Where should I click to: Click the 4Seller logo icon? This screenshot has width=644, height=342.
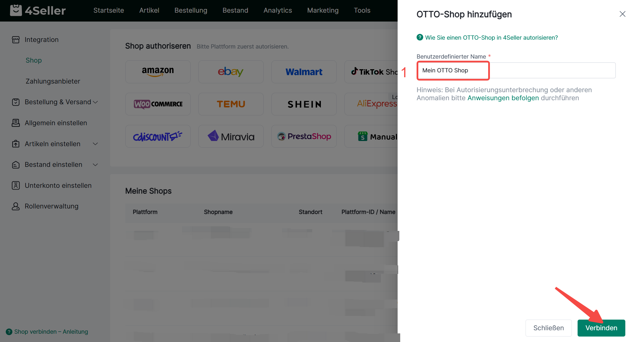coord(16,10)
